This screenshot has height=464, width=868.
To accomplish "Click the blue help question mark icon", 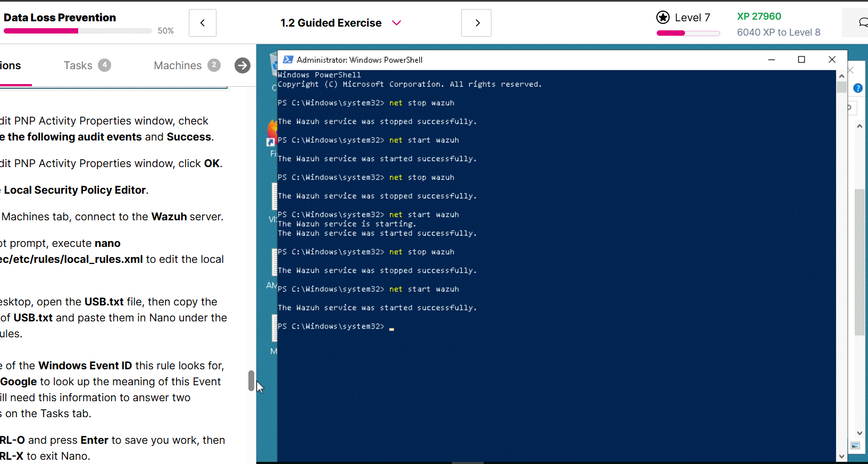I will 857,88.
